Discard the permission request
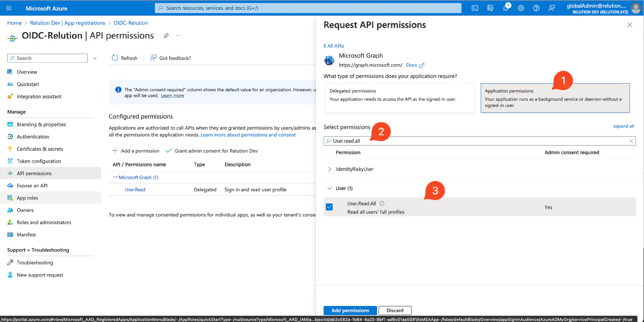This screenshot has width=644, height=322. pos(395,310)
